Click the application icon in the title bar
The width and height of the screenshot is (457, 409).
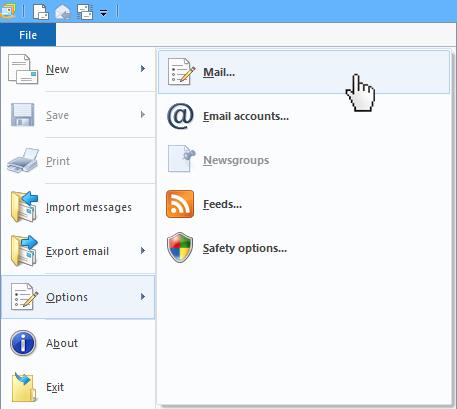(x=8, y=11)
